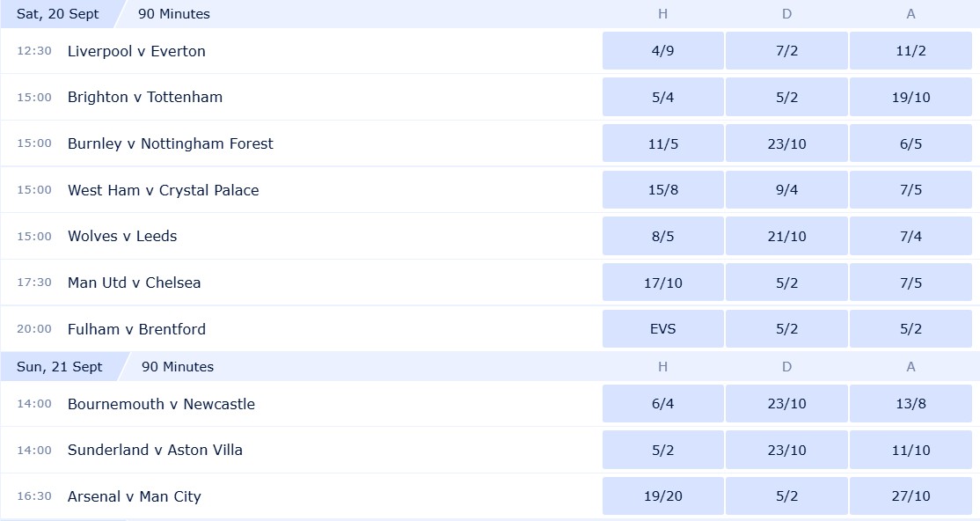
Task: Select Nottingham Forest away odds 6/5
Action: pyautogui.click(x=911, y=143)
